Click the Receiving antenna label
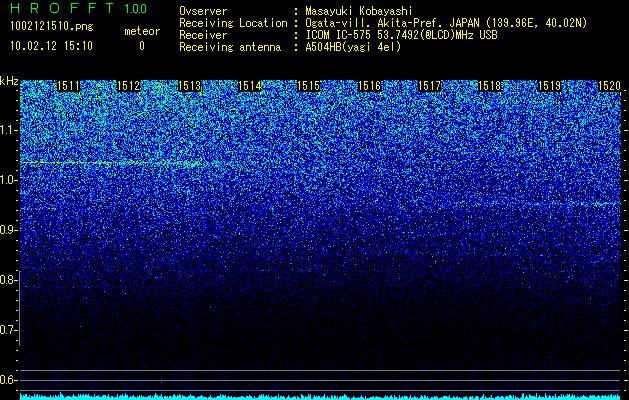Image resolution: width=629 pixels, height=400 pixels. point(230,47)
